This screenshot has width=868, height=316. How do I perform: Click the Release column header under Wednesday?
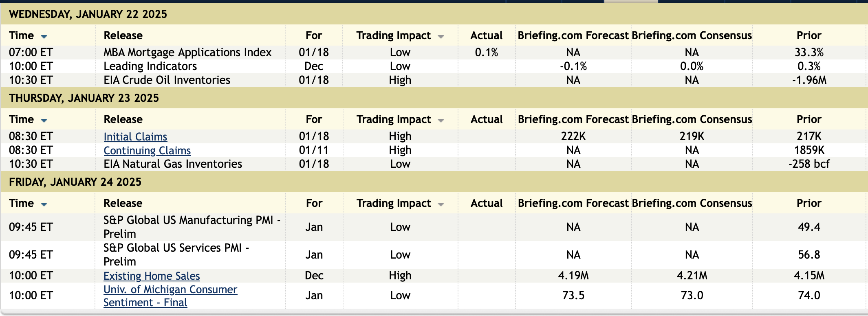[x=123, y=36]
